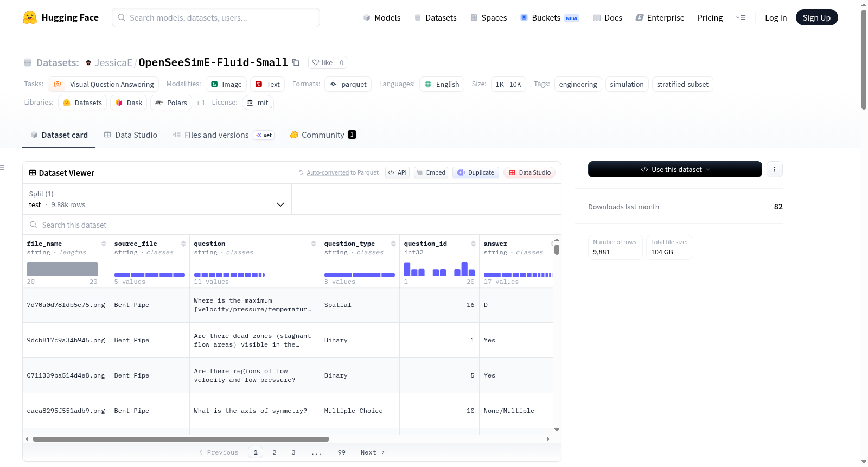Click the Duplicate button

(476, 172)
